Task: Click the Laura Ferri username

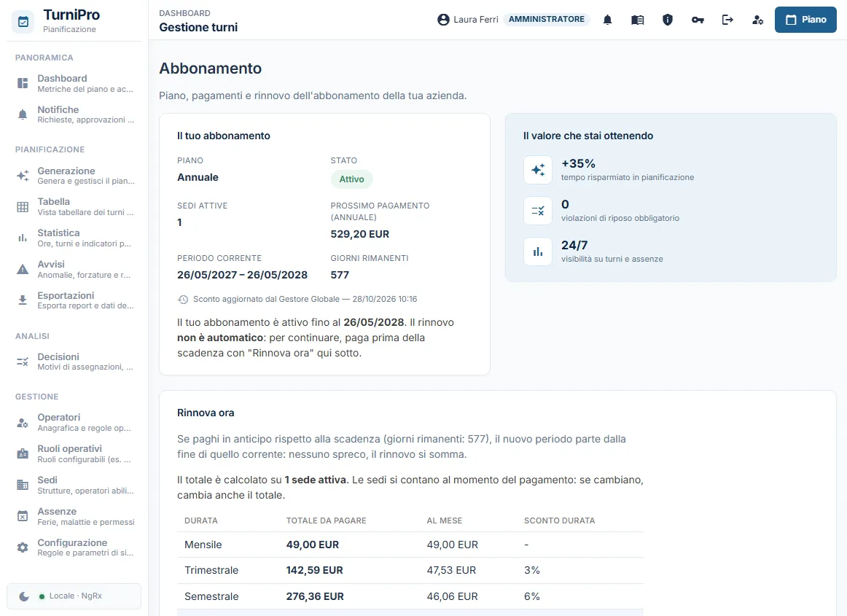Action: pyautogui.click(x=476, y=20)
